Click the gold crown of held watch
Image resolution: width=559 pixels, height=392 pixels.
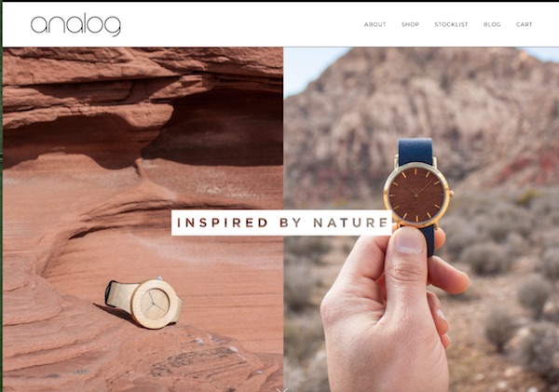(x=451, y=195)
